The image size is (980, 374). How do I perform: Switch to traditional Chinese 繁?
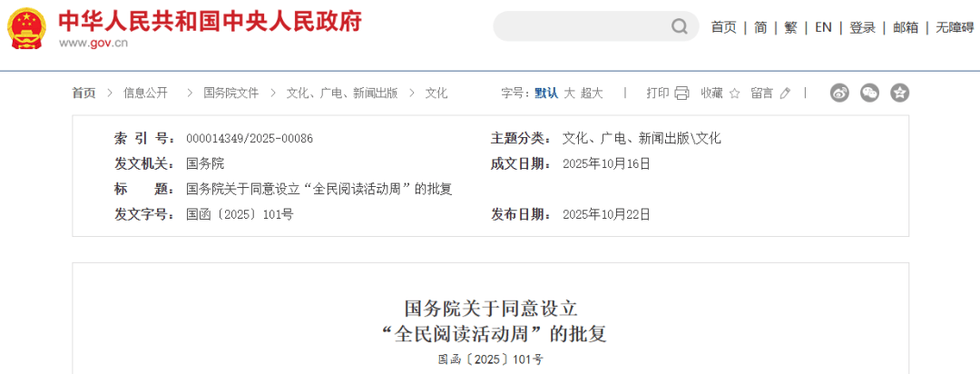(790, 27)
